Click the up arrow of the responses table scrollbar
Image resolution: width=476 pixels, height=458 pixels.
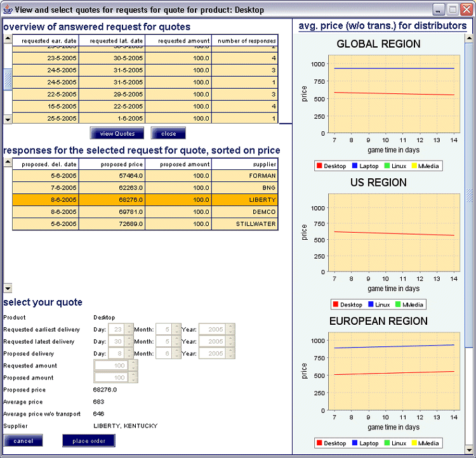coord(8,162)
